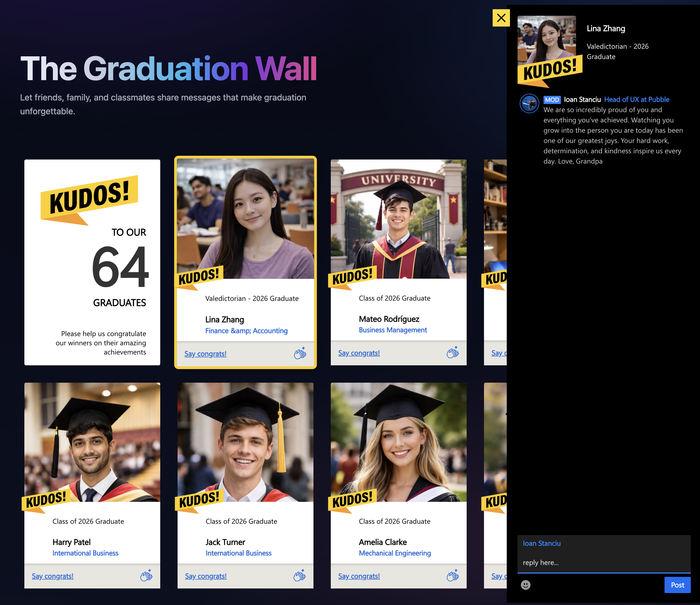Image resolution: width=700 pixels, height=605 pixels.
Task: Click Say congrats! under Amelia Clarke
Action: (x=359, y=576)
